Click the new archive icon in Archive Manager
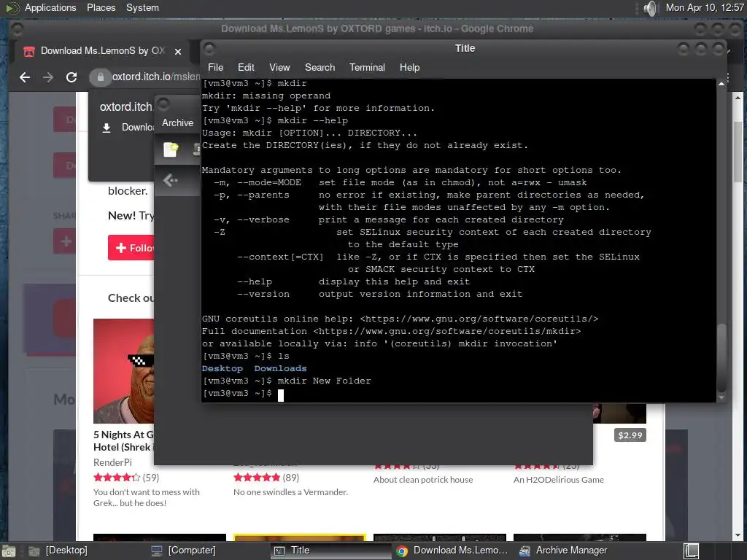The height and width of the screenshot is (560, 747). (x=171, y=149)
